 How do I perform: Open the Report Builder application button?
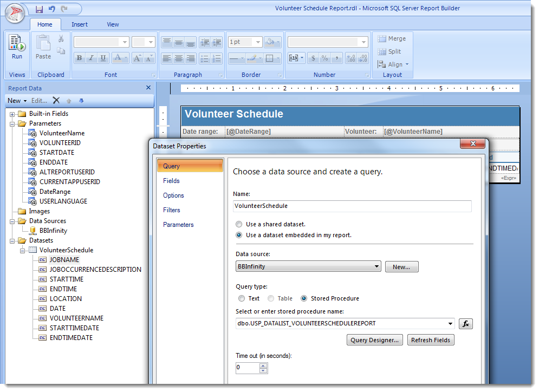[x=15, y=14]
